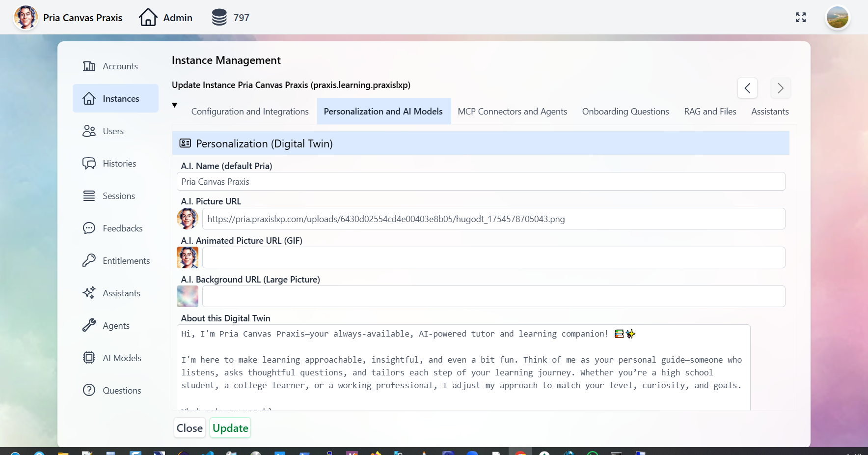The width and height of the screenshot is (868, 455).
Task: Click the Pria Canvas Praxis logo avatar
Action: (x=26, y=18)
